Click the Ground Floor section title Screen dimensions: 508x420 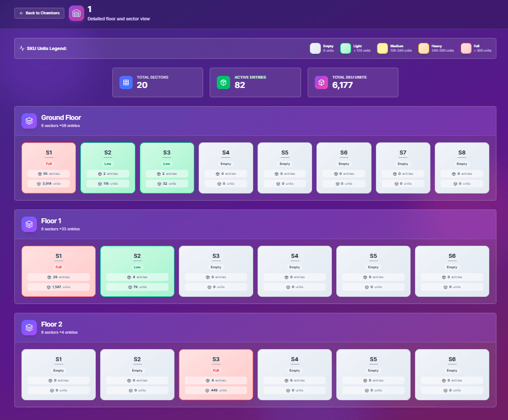click(61, 118)
